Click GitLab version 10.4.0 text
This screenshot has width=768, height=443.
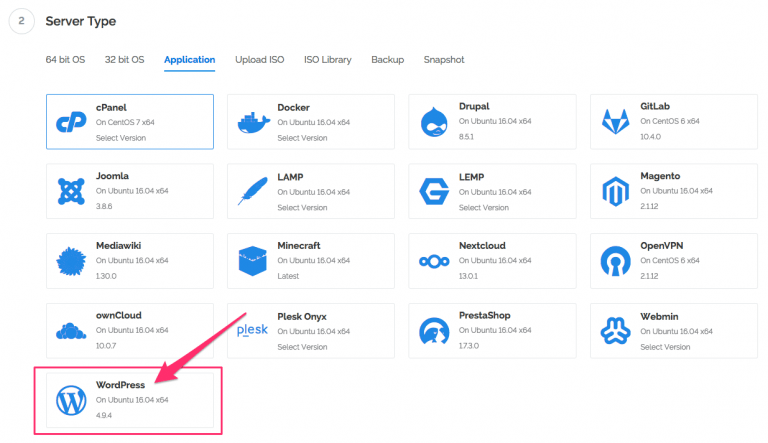click(650, 137)
